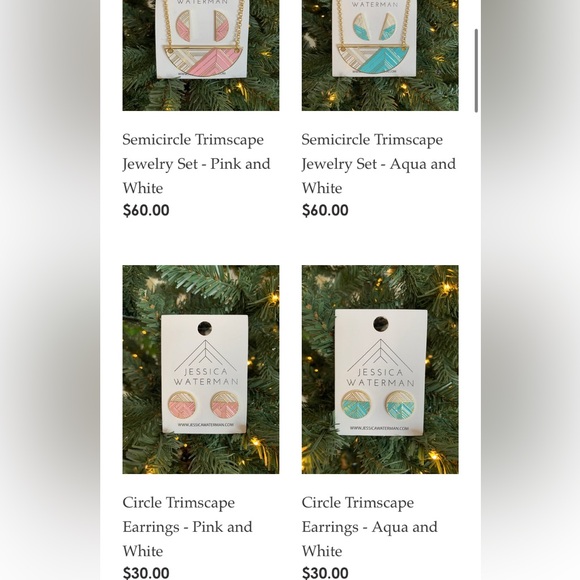580x580 pixels.
Task: Click the $60.00 price under Pink set
Action: point(146,210)
